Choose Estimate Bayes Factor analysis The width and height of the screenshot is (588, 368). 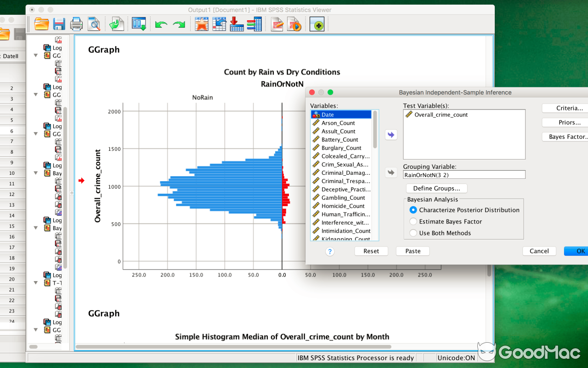point(413,221)
